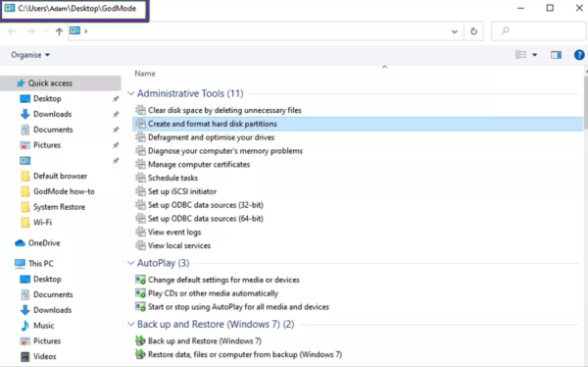Collapse the AutoPlay group
This screenshot has height=367, width=588.
(131, 263)
